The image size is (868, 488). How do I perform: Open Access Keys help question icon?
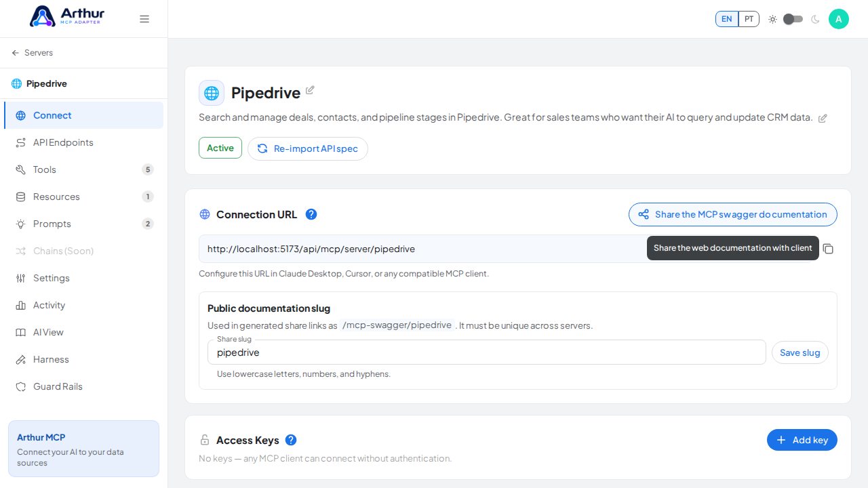point(291,440)
